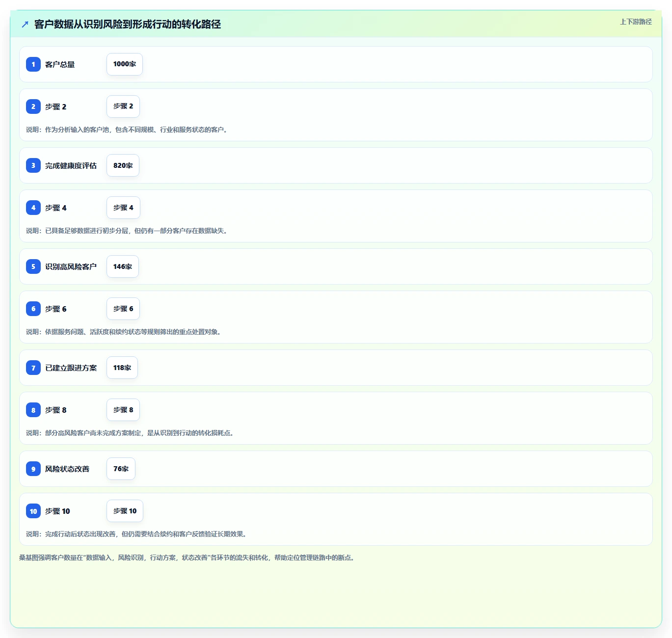Click the step 10 number badge

(33, 511)
